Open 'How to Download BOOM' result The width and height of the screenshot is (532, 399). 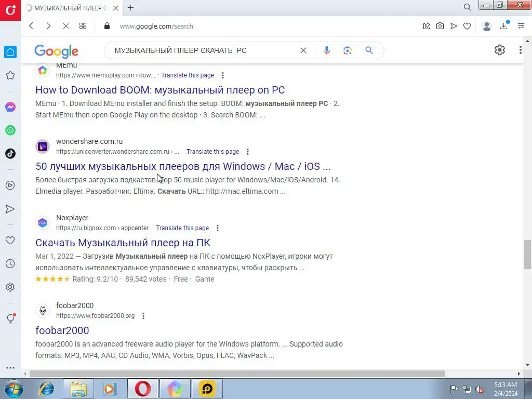tap(160, 90)
